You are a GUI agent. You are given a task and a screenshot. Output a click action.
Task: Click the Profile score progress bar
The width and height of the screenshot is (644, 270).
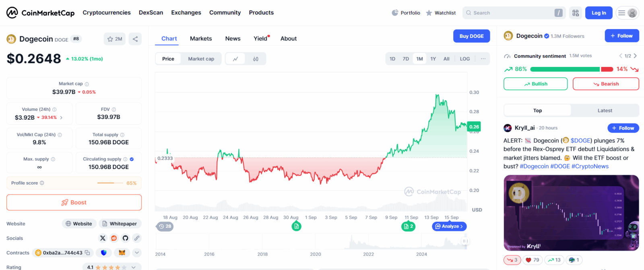point(110,183)
